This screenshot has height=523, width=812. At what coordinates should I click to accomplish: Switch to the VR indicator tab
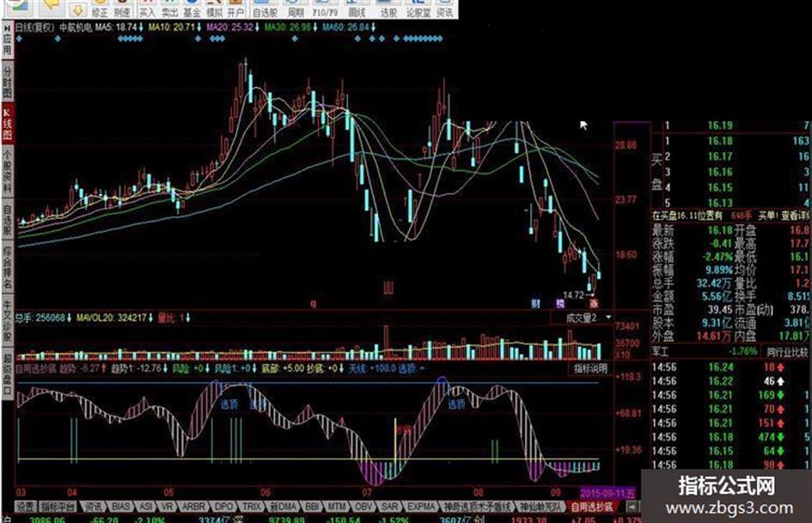click(168, 506)
